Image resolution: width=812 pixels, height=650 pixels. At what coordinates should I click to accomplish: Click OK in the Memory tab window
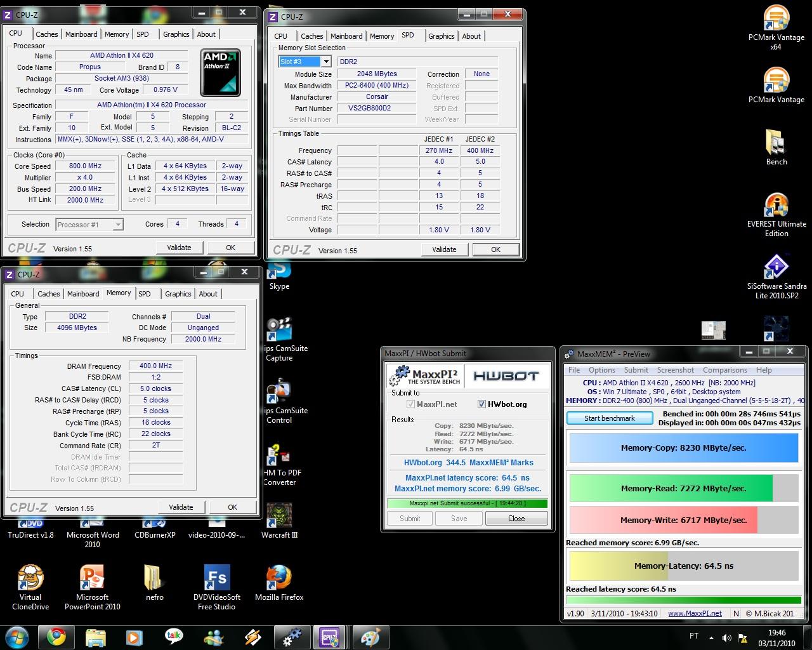tap(232, 507)
